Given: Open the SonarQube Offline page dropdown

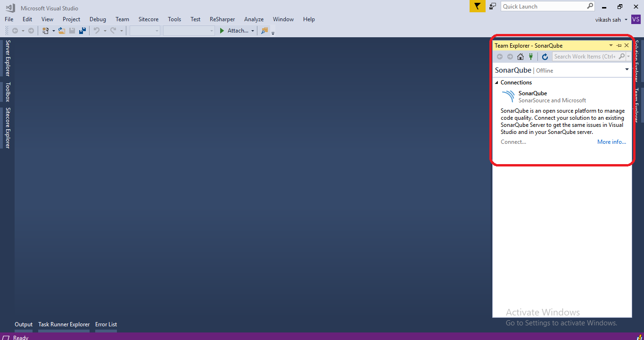Looking at the screenshot, I should [x=627, y=70].
